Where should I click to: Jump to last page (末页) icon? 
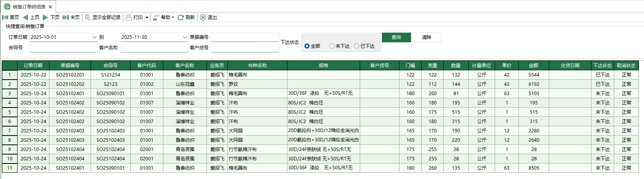click(66, 17)
